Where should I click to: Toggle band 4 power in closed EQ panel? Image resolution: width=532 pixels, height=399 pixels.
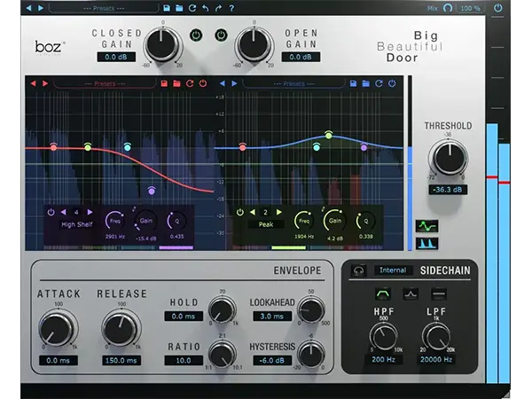(x=51, y=213)
